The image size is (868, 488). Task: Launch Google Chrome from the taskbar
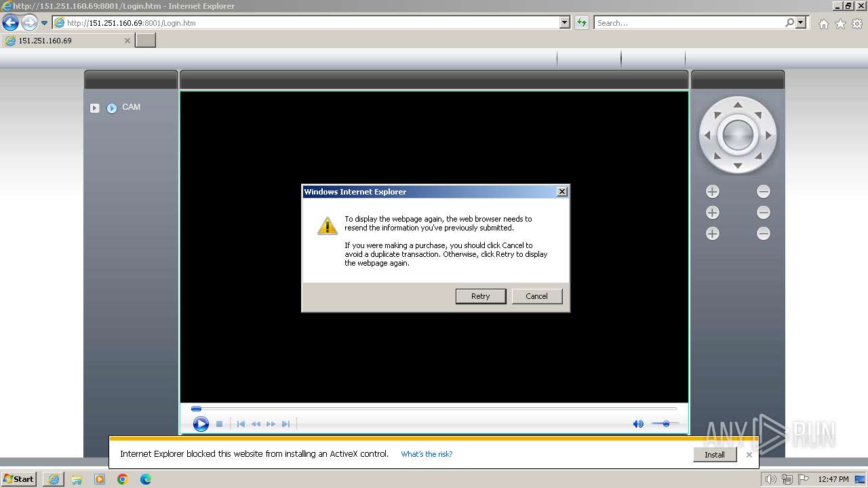123,479
